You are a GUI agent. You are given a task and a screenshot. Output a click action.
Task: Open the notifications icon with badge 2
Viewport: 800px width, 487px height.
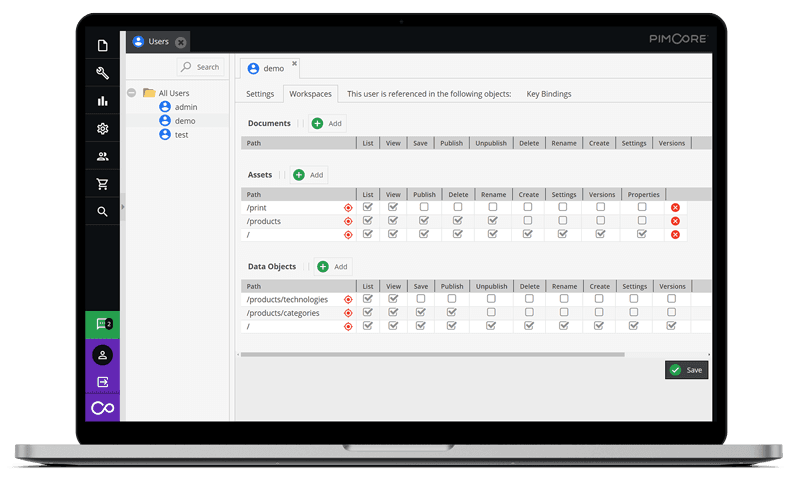click(104, 324)
